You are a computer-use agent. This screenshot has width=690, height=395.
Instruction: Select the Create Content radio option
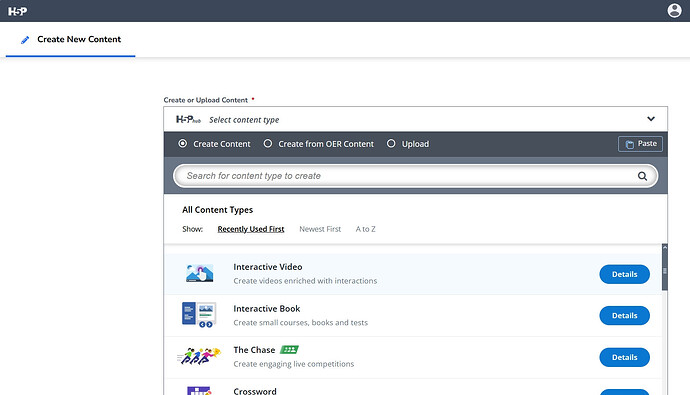click(183, 144)
